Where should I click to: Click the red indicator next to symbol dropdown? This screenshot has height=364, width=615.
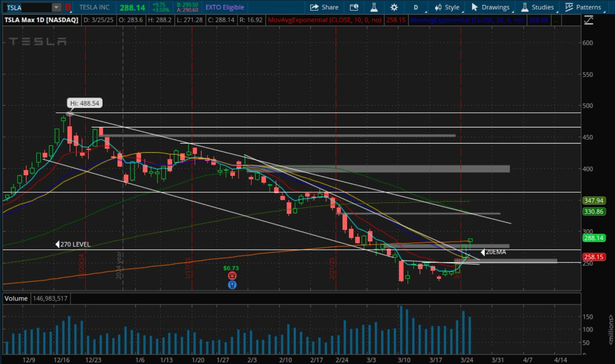click(x=68, y=7)
